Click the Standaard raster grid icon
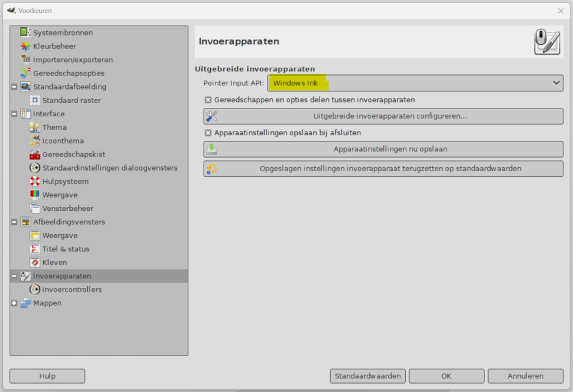 [34, 101]
